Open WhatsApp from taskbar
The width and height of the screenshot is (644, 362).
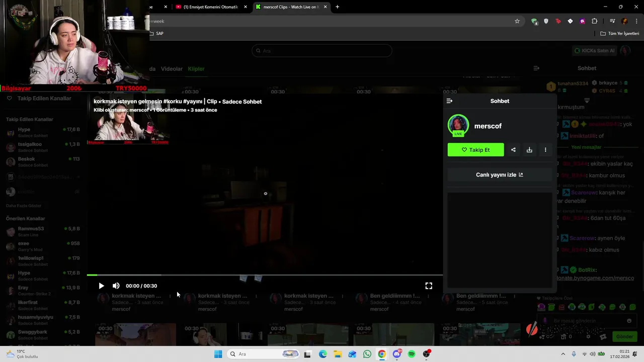tap(367, 354)
